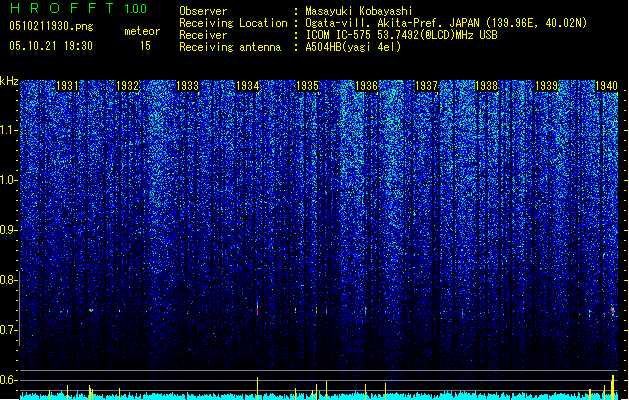
Task: Click the 1.0 kHz axis tick label
Action: (8, 180)
